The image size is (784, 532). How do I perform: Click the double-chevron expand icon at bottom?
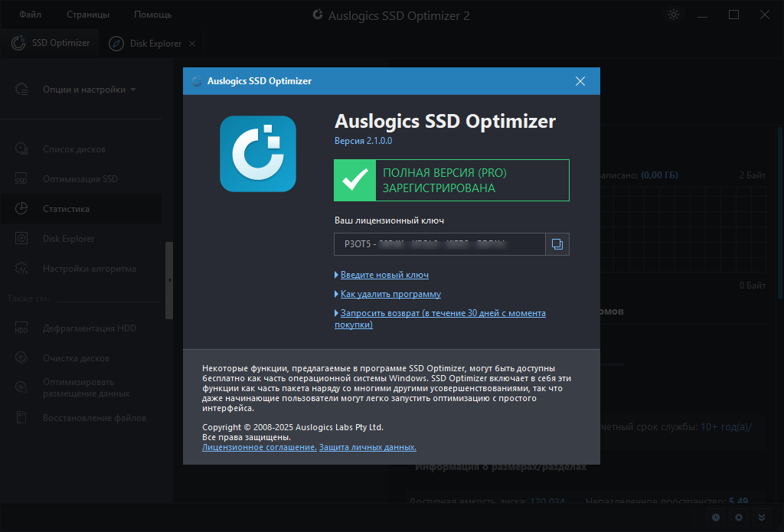(x=762, y=517)
